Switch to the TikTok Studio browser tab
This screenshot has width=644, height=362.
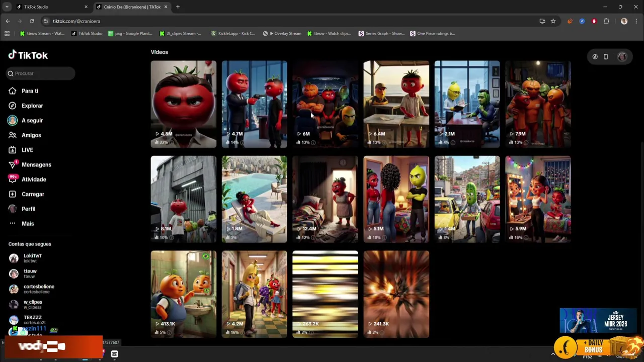tap(50, 7)
